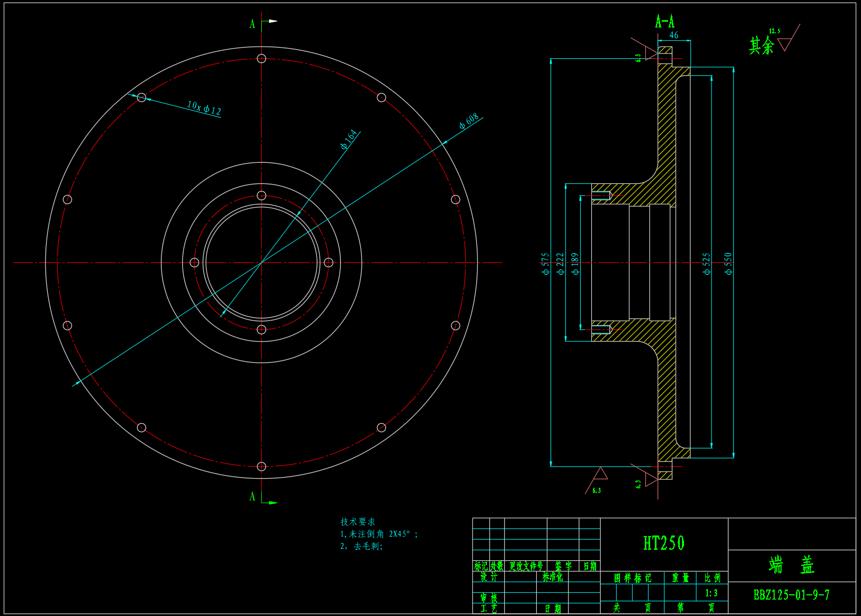The width and height of the screenshot is (861, 616).
Task: Select the 技术要求 heading text
Action: tap(358, 522)
